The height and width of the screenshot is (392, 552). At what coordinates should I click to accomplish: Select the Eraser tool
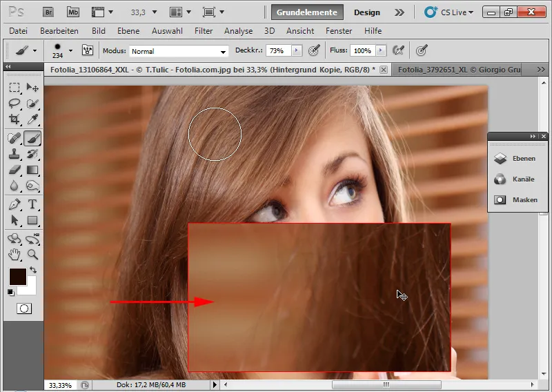tap(14, 170)
